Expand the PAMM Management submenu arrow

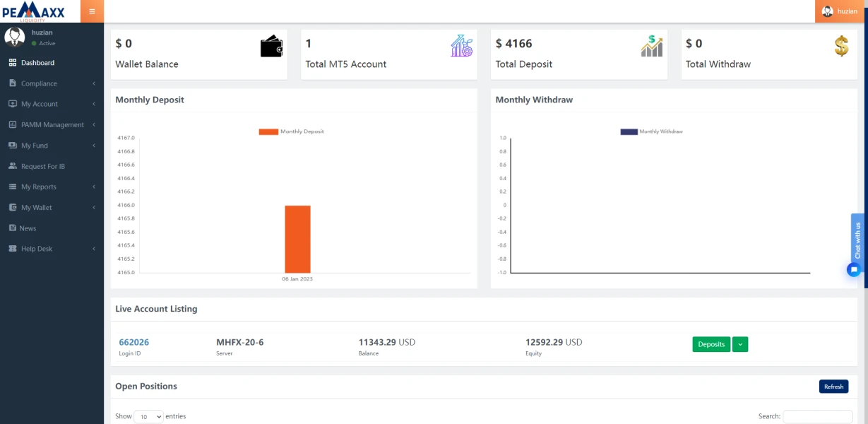tap(94, 124)
